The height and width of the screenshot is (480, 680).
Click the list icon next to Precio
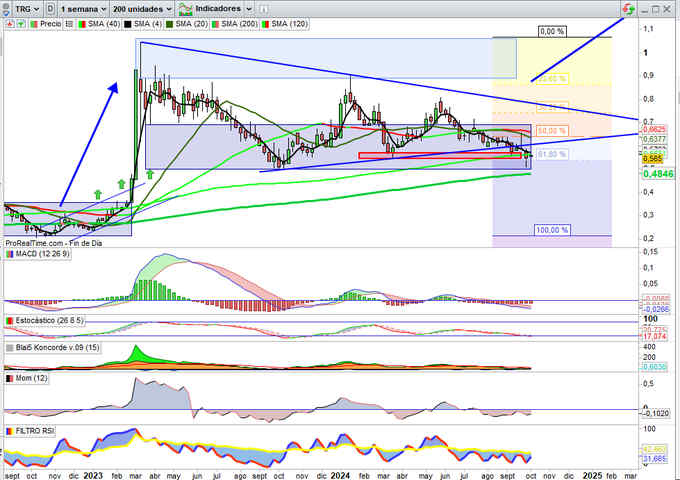[x=69, y=24]
